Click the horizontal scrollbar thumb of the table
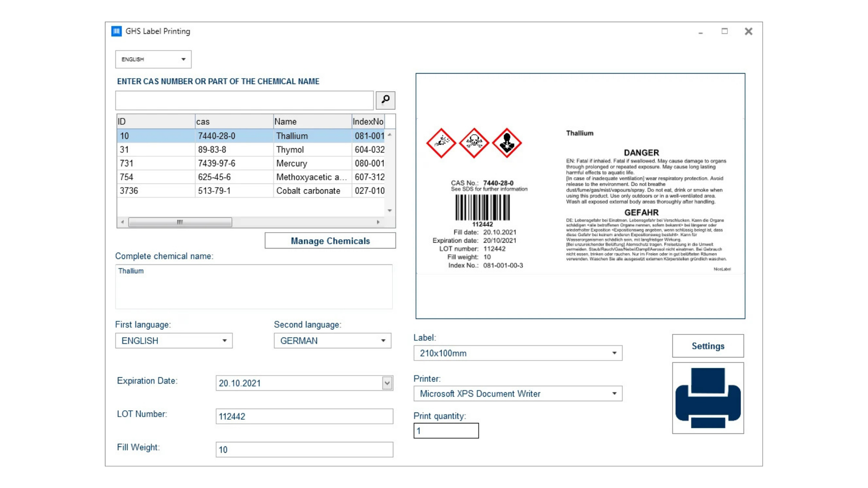868x488 pixels. coord(180,222)
